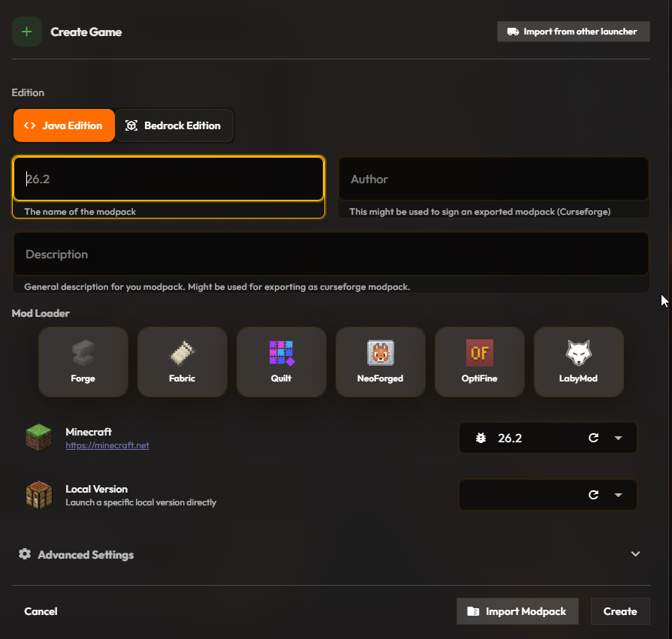The image size is (672, 639).
Task: Click the Local Version title text
Action: click(x=96, y=489)
